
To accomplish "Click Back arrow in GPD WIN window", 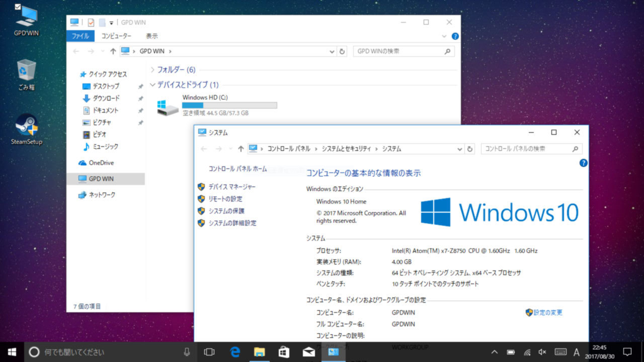I will pos(76,51).
